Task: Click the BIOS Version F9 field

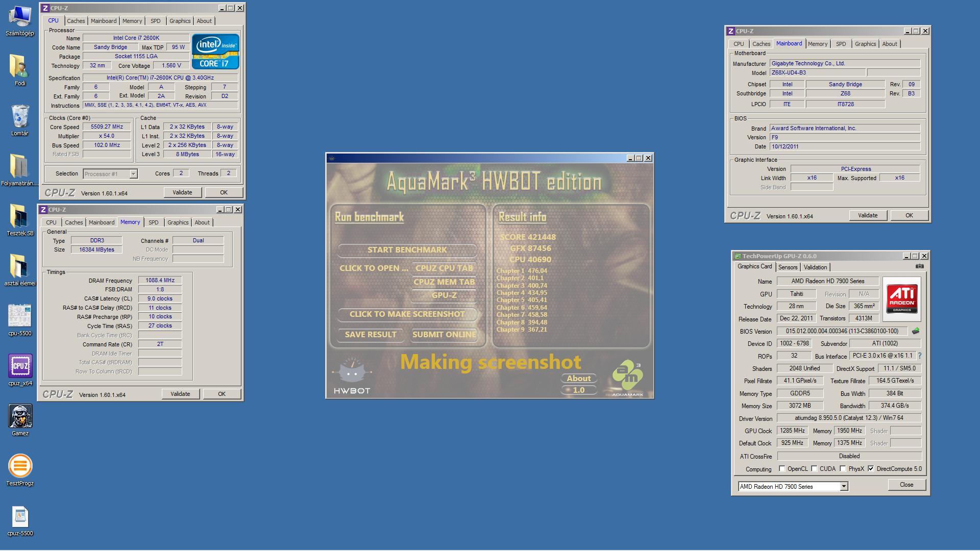Action: click(845, 137)
